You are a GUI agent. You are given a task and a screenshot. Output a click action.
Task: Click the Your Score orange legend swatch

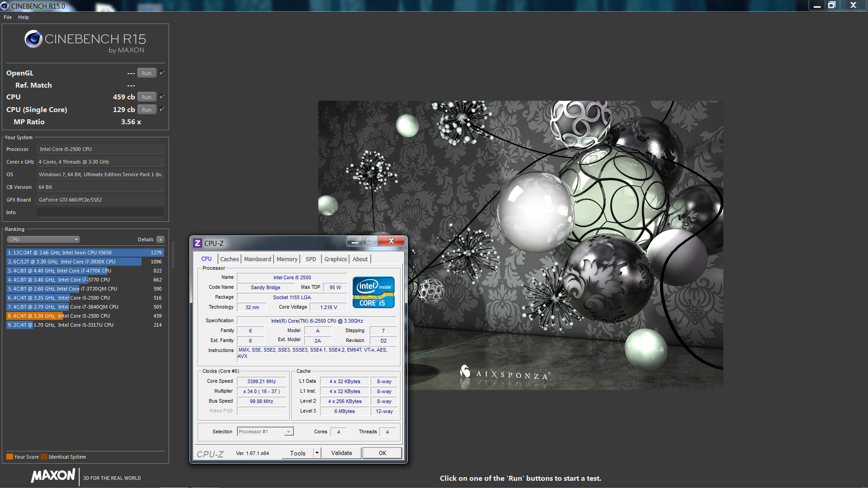[9, 457]
